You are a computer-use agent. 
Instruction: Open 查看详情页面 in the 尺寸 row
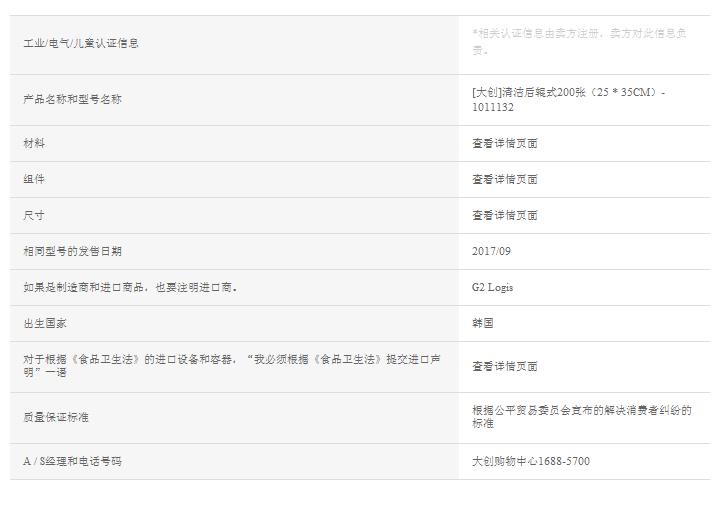click(505, 215)
